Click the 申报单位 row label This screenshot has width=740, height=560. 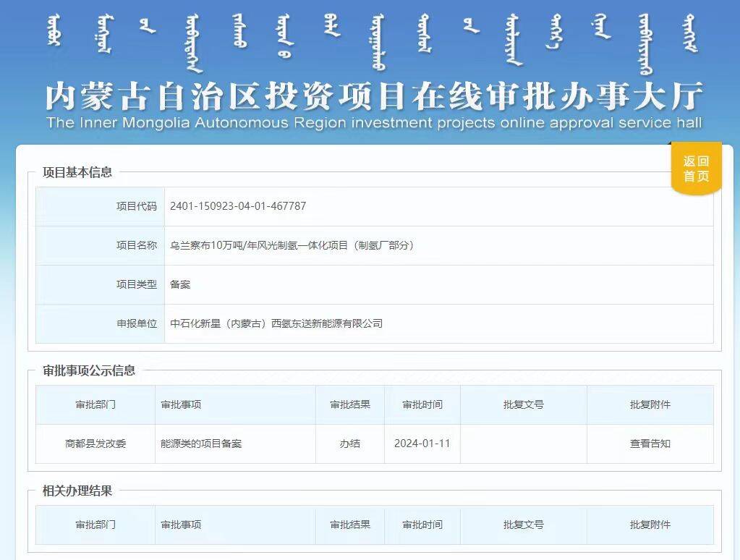pos(136,323)
